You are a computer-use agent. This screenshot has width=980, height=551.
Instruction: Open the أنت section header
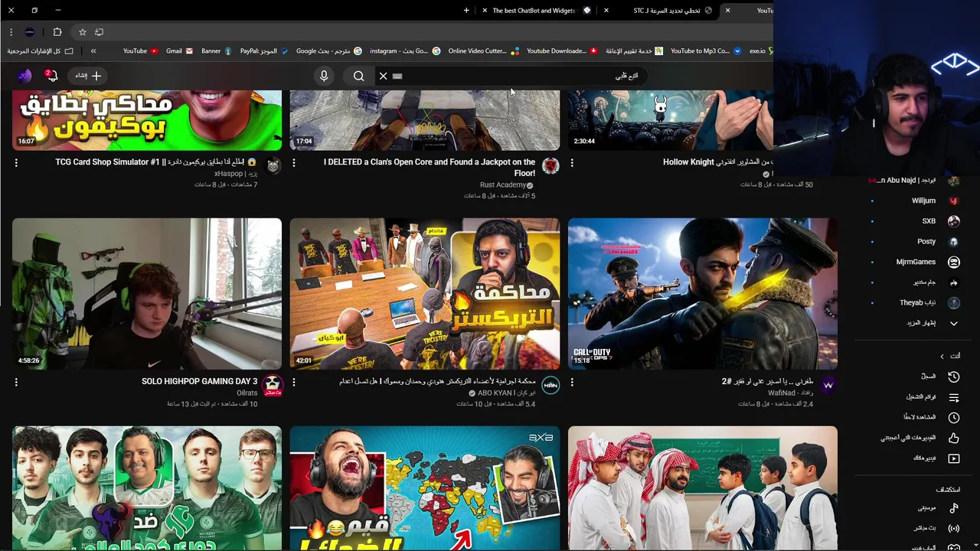[x=950, y=356]
